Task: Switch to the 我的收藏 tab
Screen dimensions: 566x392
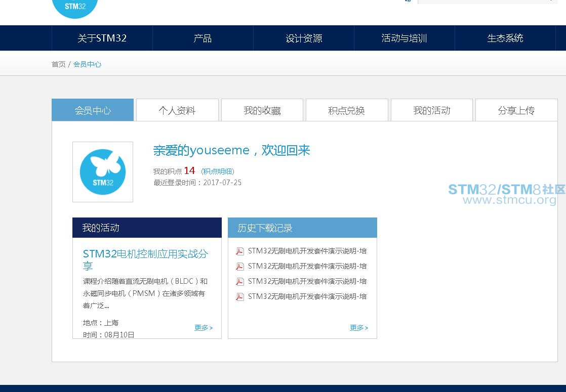Action: click(262, 110)
